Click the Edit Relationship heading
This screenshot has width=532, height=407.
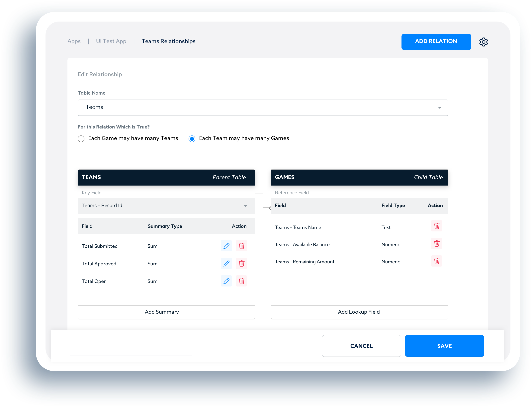tap(100, 74)
